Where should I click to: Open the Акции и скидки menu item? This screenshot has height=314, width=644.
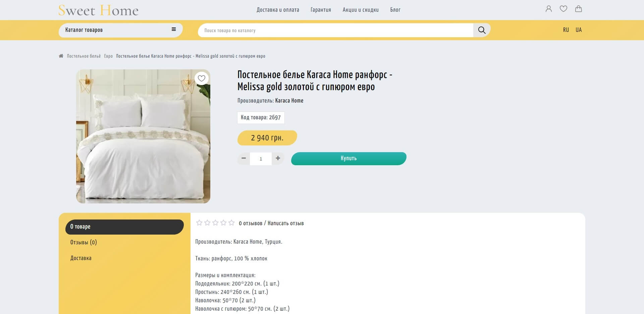(x=361, y=10)
